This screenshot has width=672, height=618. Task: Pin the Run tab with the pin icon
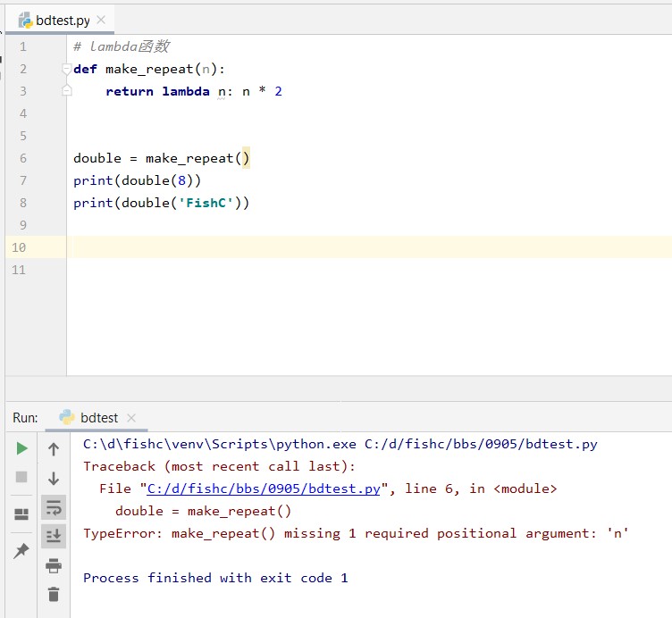pos(21,551)
